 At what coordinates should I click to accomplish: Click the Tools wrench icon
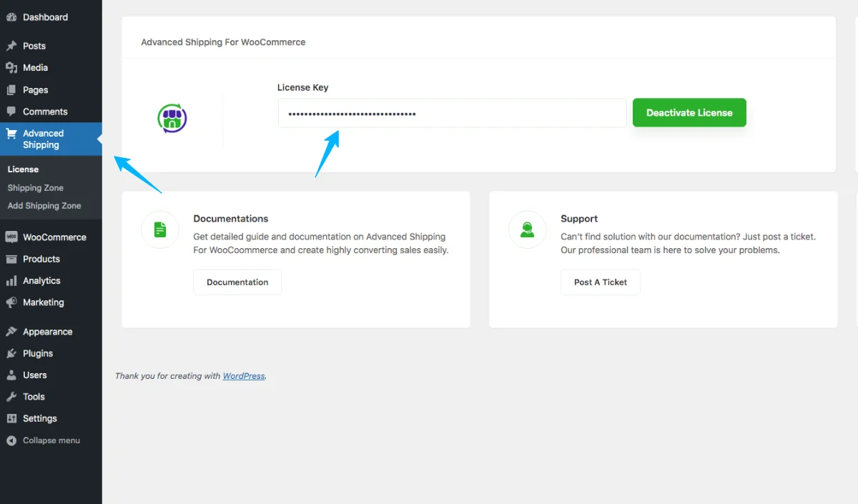(x=11, y=397)
